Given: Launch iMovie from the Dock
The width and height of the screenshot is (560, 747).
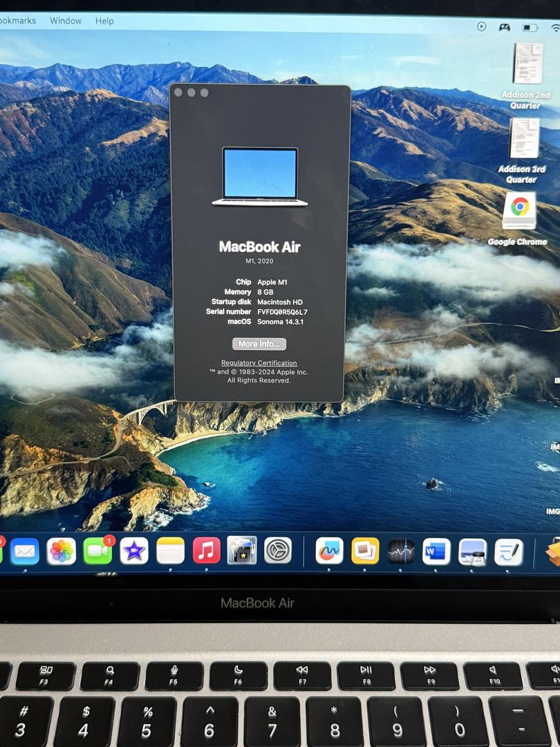Looking at the screenshot, I should pyautogui.click(x=133, y=551).
